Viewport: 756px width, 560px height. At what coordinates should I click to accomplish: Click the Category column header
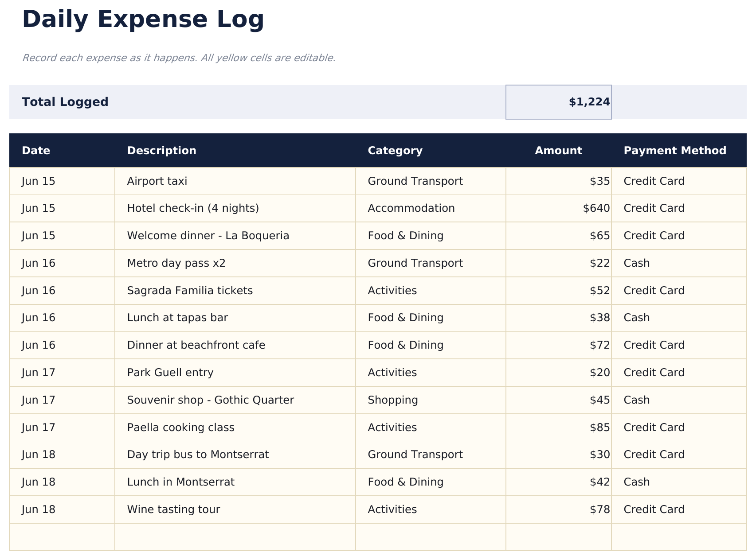(394, 151)
